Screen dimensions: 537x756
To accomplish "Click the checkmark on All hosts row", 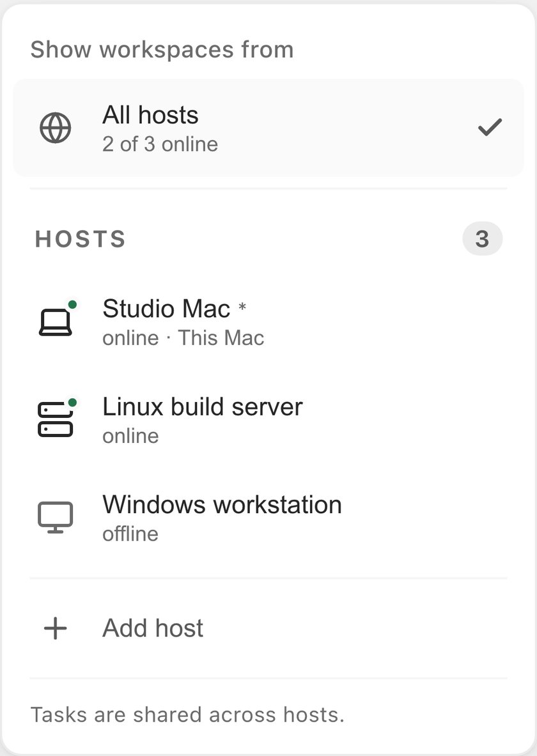I will point(490,127).
